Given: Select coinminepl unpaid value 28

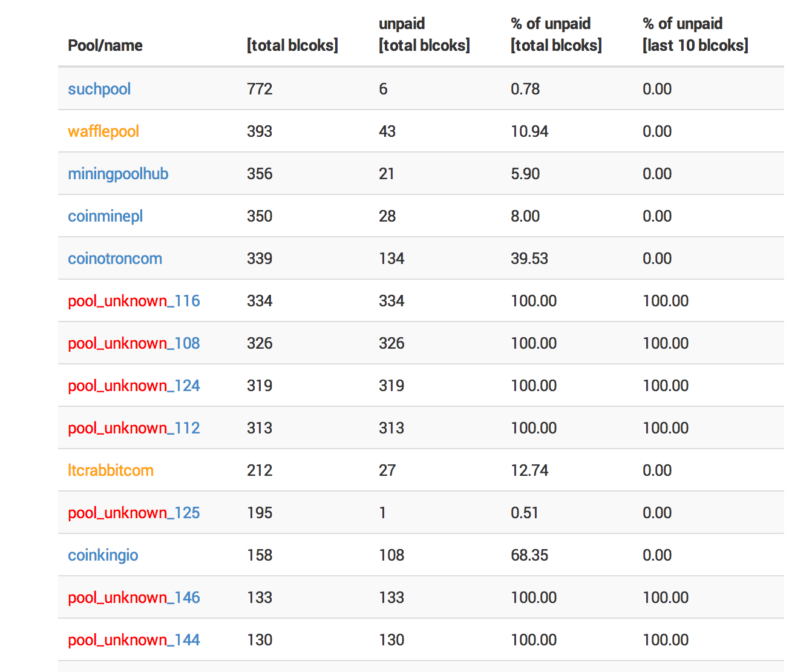Looking at the screenshot, I should pos(387,216).
